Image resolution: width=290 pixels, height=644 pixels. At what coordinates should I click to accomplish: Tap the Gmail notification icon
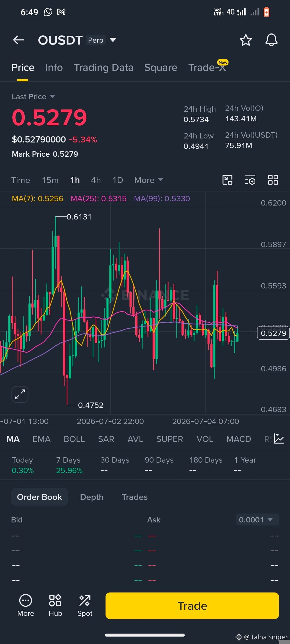(61, 12)
